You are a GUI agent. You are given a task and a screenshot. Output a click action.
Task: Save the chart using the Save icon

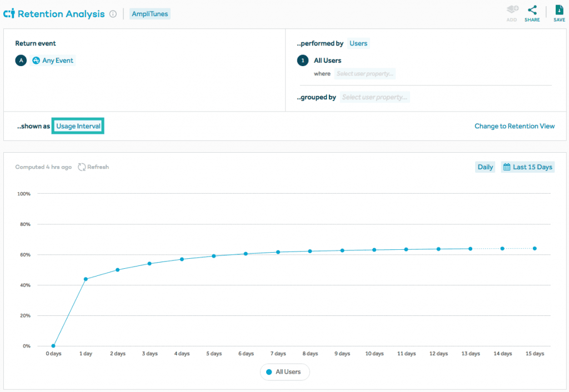click(559, 11)
